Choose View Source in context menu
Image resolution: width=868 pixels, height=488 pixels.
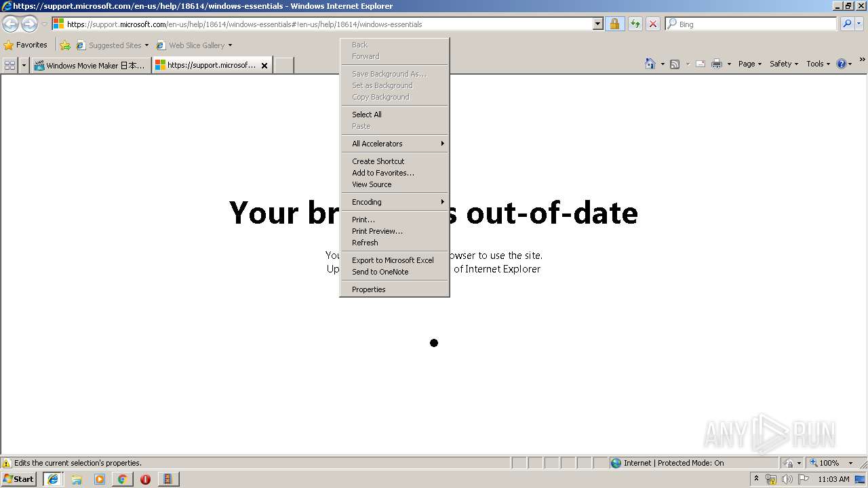click(x=395, y=184)
